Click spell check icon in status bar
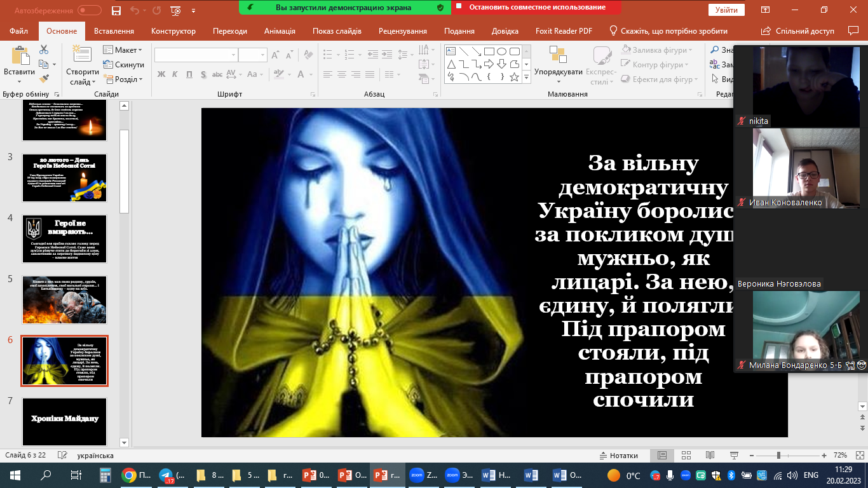The height and width of the screenshot is (488, 868). [62, 456]
